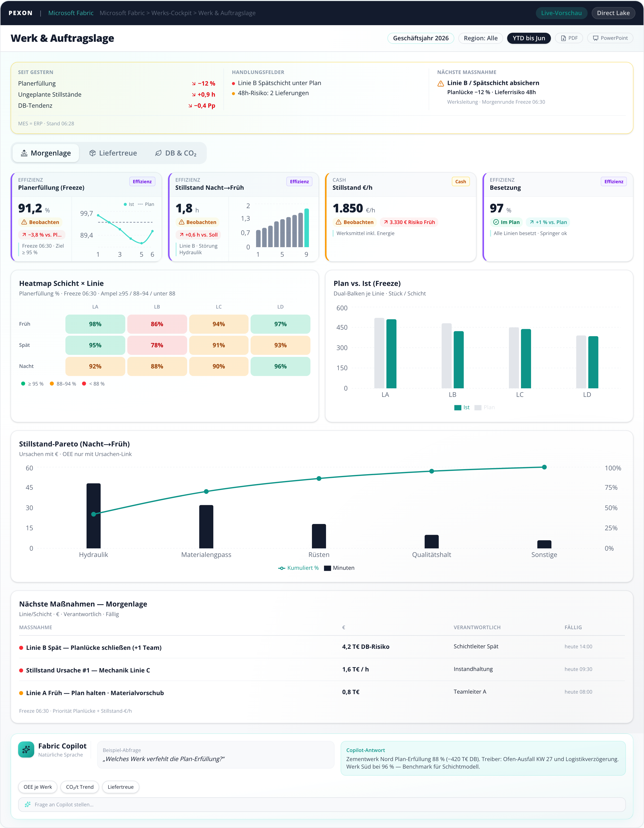Viewport: 644px width, 828px height.
Task: Click warning icon in Stillstand Nacht→Früh Beobachten badge
Action: (182, 222)
